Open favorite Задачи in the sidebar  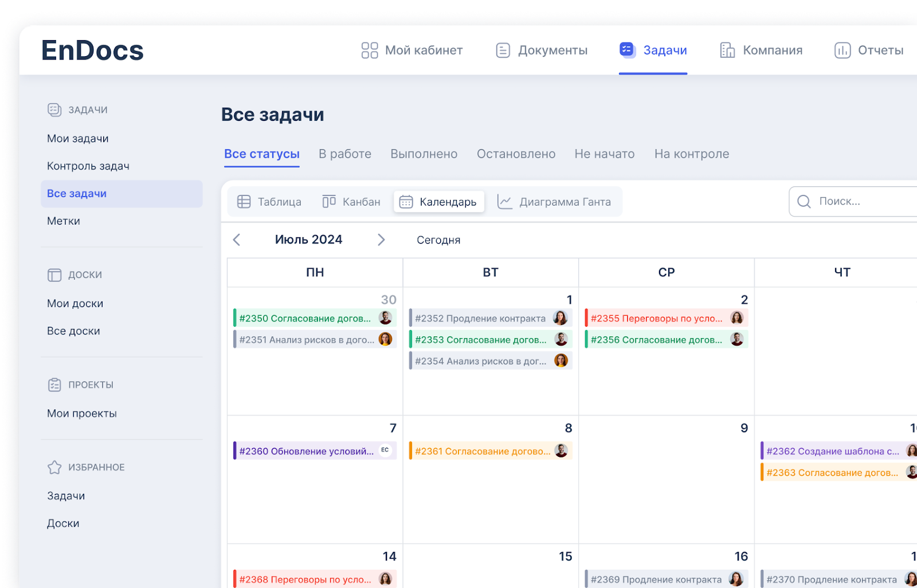click(66, 496)
